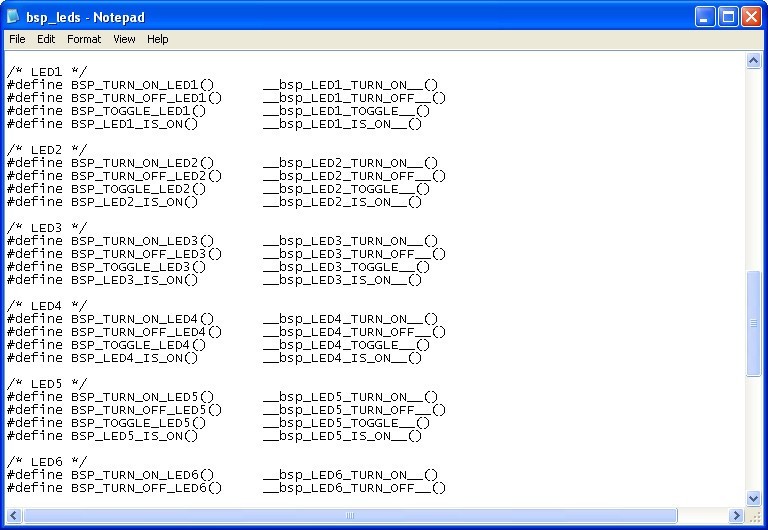Click the horizontal scrollbar right arrow

[x=736, y=515]
